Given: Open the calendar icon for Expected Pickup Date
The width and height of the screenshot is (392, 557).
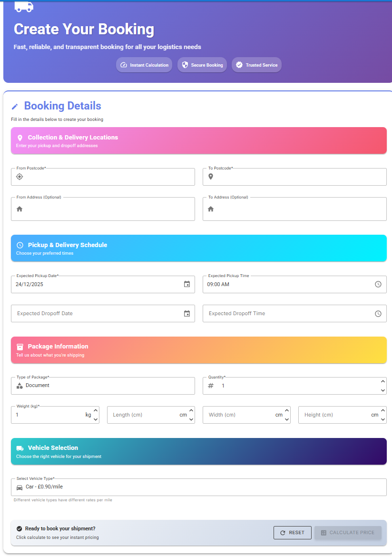Looking at the screenshot, I should point(187,284).
